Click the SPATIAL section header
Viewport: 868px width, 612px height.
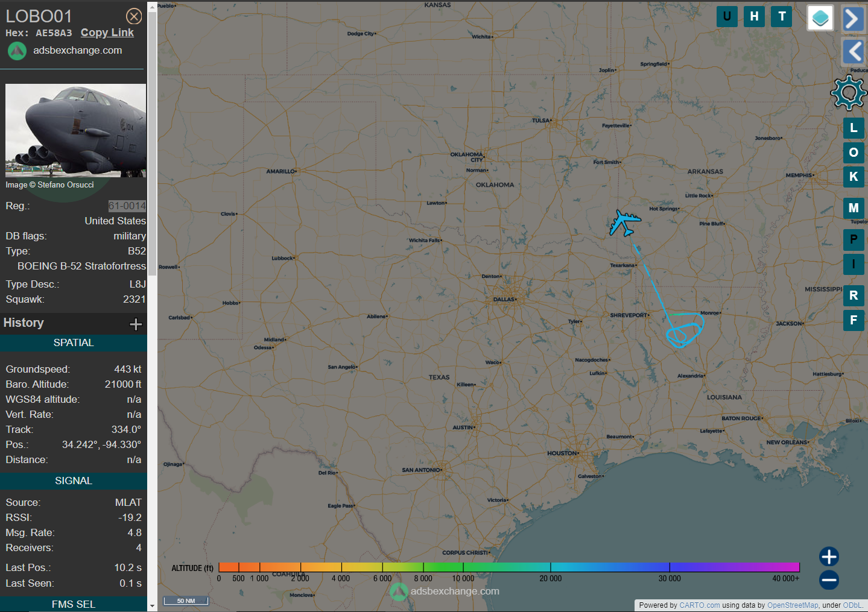point(74,343)
